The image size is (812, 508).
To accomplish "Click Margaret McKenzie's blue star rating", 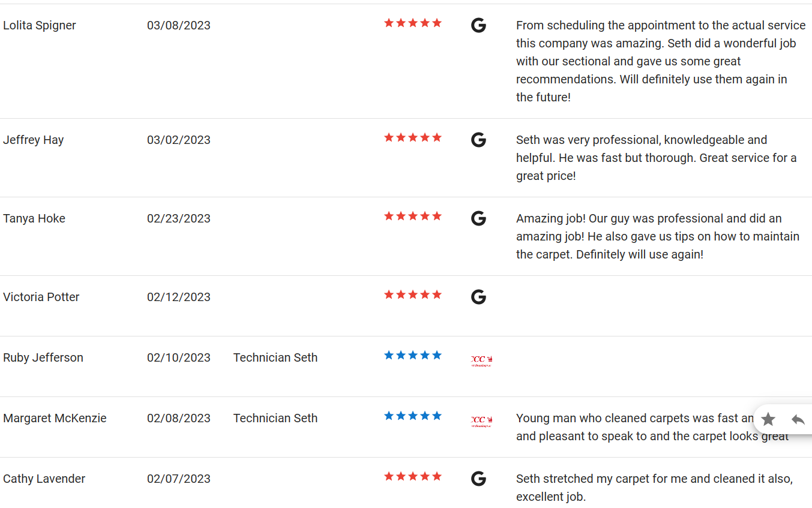I will (413, 416).
